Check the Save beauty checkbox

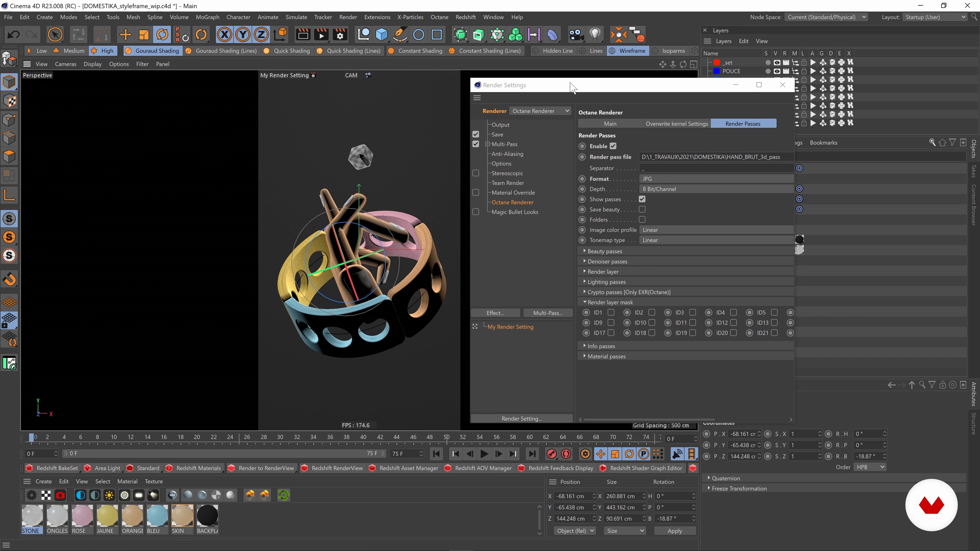click(x=642, y=209)
